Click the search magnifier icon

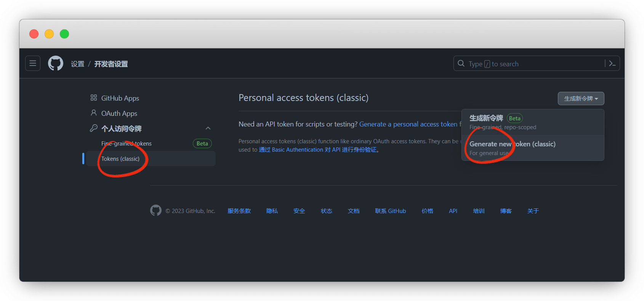click(461, 64)
